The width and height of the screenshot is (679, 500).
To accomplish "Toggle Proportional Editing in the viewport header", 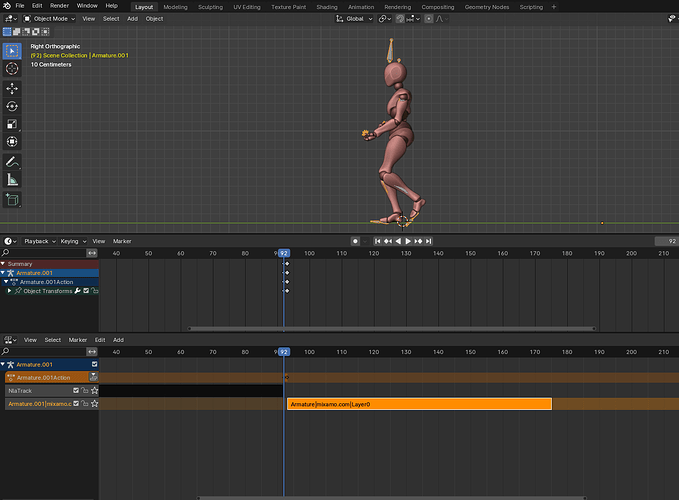I will [429, 19].
